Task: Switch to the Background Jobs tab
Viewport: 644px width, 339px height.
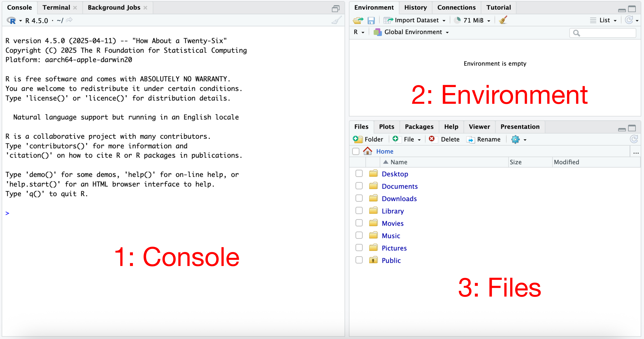Action: (x=114, y=8)
